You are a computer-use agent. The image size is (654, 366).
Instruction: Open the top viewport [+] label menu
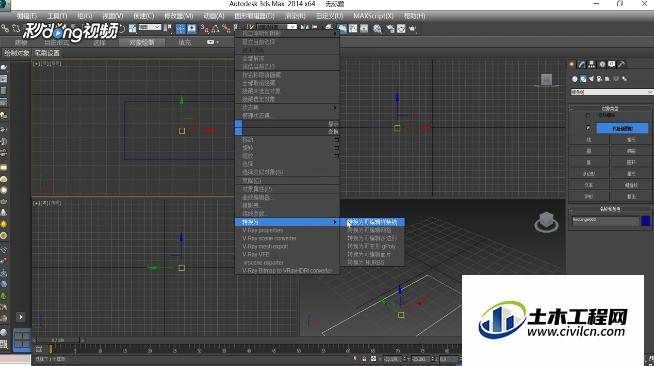[36, 64]
